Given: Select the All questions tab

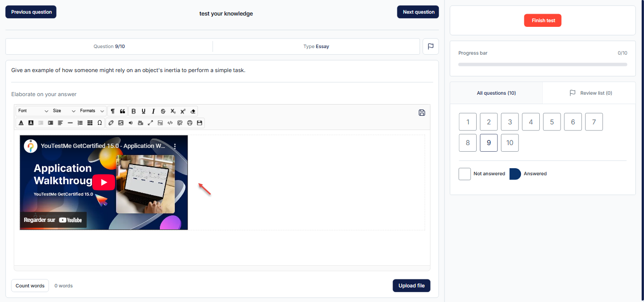Looking at the screenshot, I should pyautogui.click(x=496, y=93).
